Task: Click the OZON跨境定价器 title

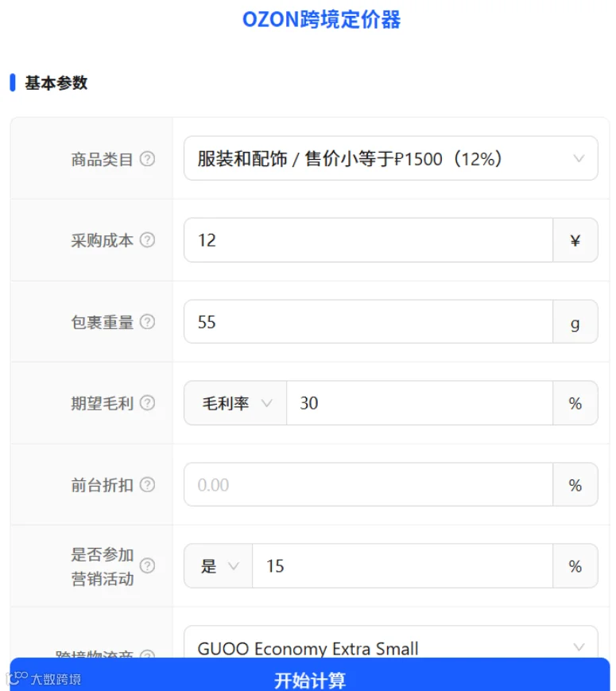Action: pyautogui.click(x=322, y=20)
